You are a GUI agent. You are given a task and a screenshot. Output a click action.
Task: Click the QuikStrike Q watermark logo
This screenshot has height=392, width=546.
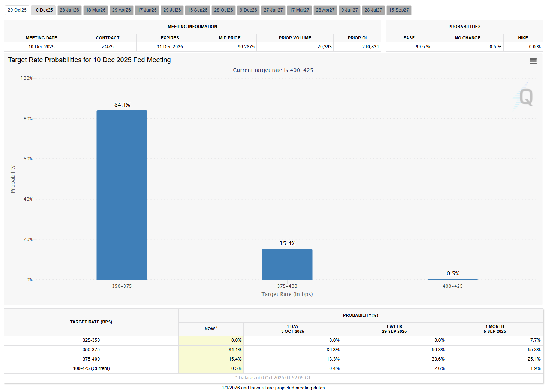pyautogui.click(x=524, y=96)
